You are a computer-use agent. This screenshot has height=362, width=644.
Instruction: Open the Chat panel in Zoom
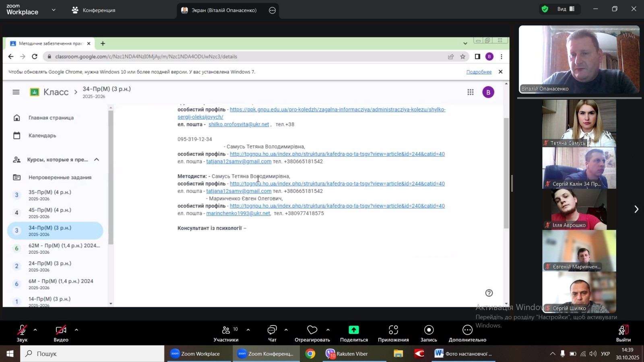(272, 333)
